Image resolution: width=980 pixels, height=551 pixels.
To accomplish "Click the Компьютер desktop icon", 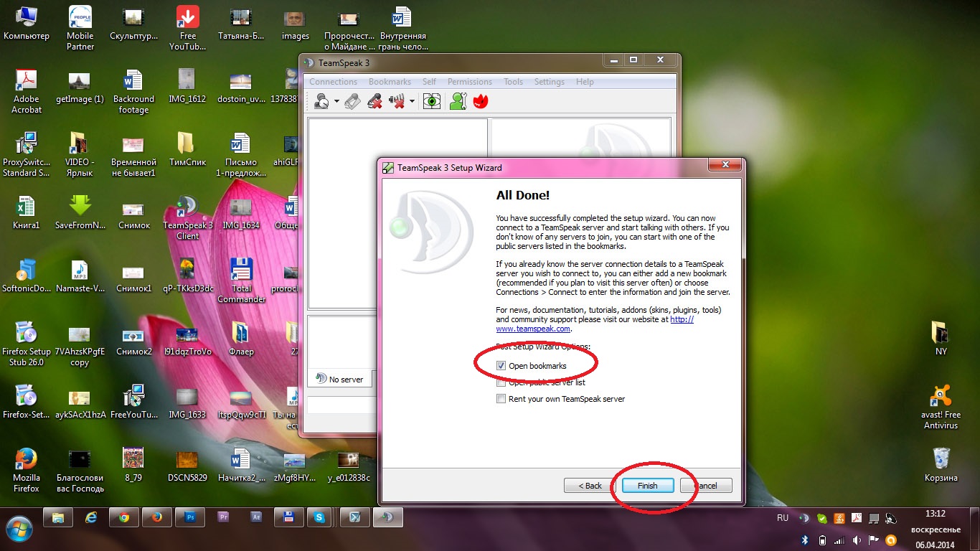I will click(x=27, y=22).
